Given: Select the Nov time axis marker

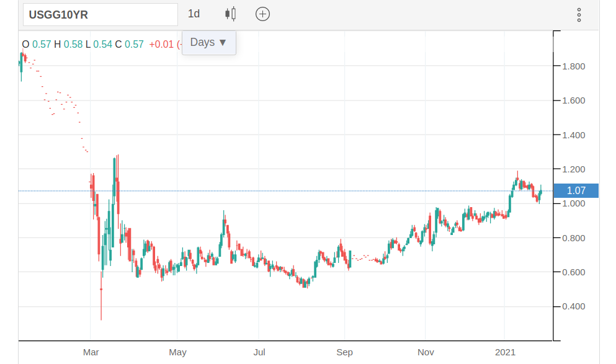Looking at the screenshot, I should click(426, 352).
